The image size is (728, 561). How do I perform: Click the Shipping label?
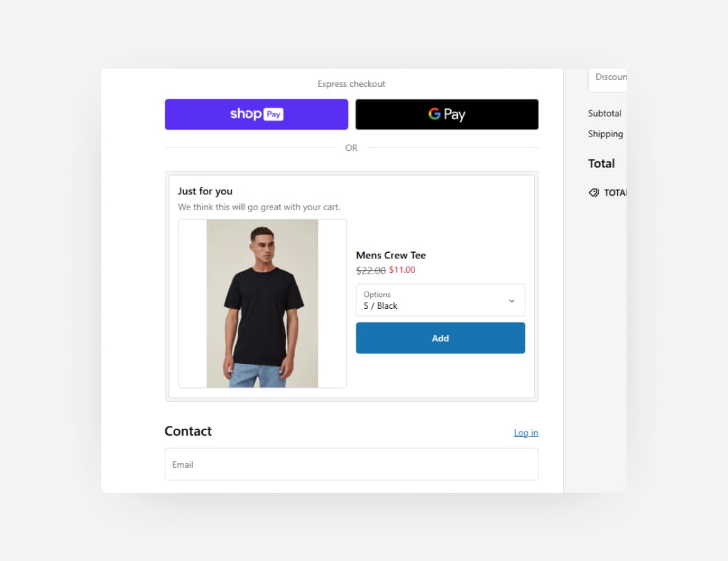click(605, 134)
